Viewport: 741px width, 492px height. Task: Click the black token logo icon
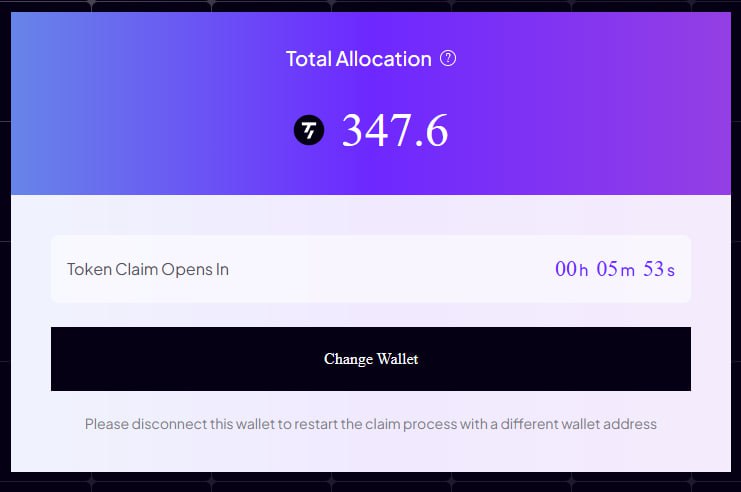click(x=309, y=130)
